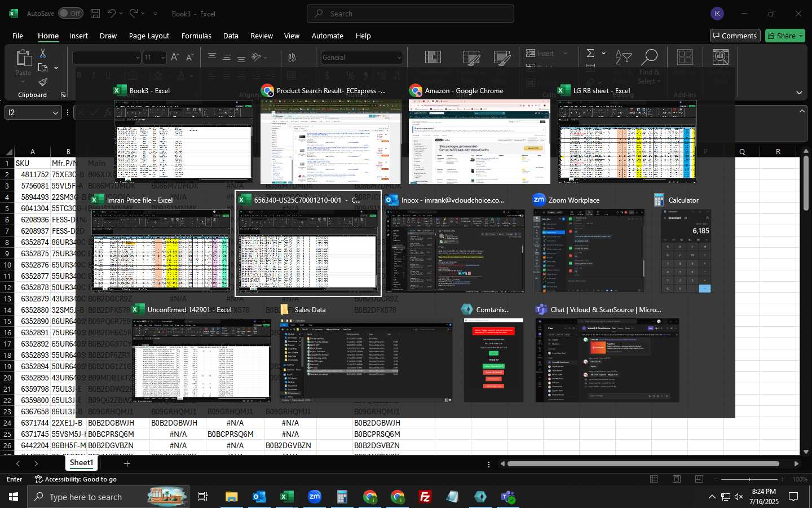Click the green Share button
Viewport: 812px width, 508px height.
[x=785, y=36]
